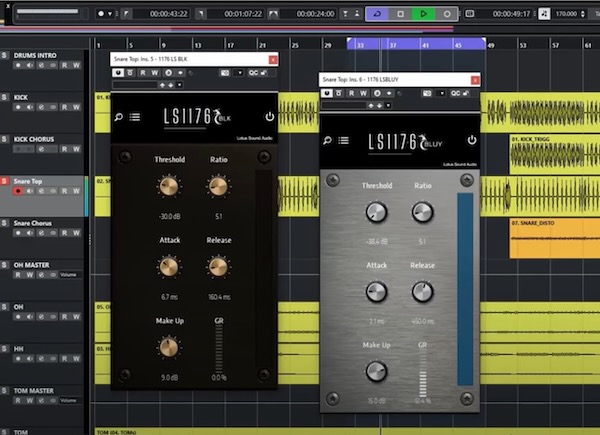600x435 pixels.
Task: Click the Record button in the transport bar
Action: pos(447,14)
